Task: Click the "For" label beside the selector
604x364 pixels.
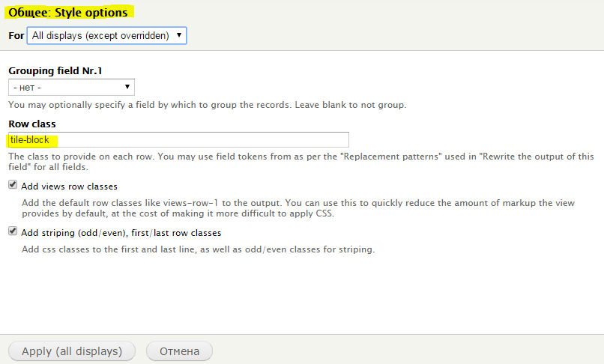Action: (16, 36)
